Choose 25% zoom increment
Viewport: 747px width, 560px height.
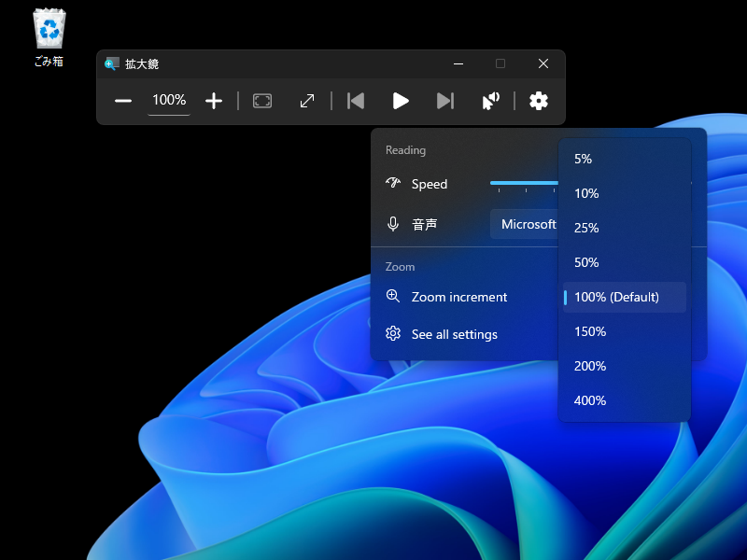point(624,228)
